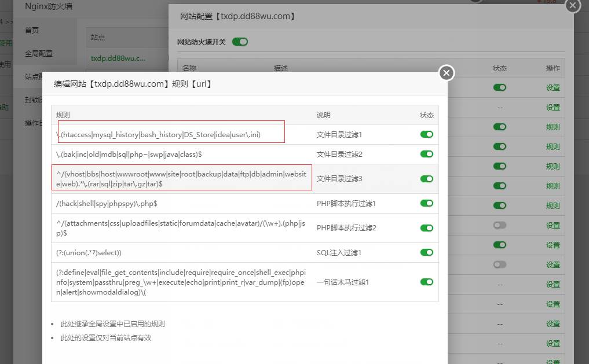Switch off the SQL注入过滤1 rule
Image resolution: width=589 pixels, height=364 pixels.
[427, 252]
